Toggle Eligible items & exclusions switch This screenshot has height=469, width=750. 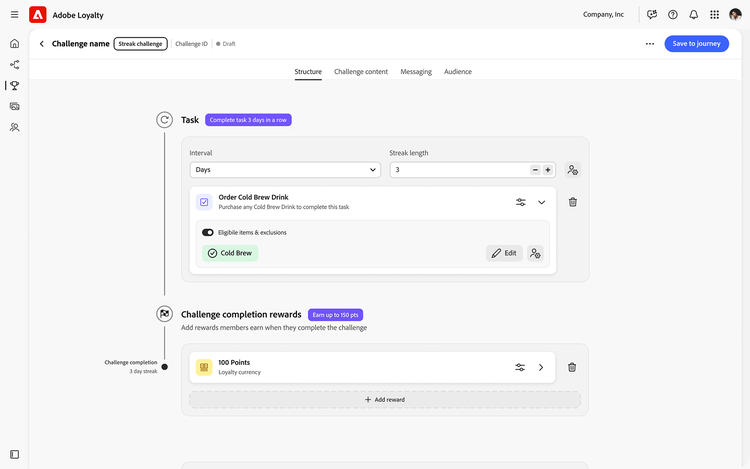[x=208, y=232]
